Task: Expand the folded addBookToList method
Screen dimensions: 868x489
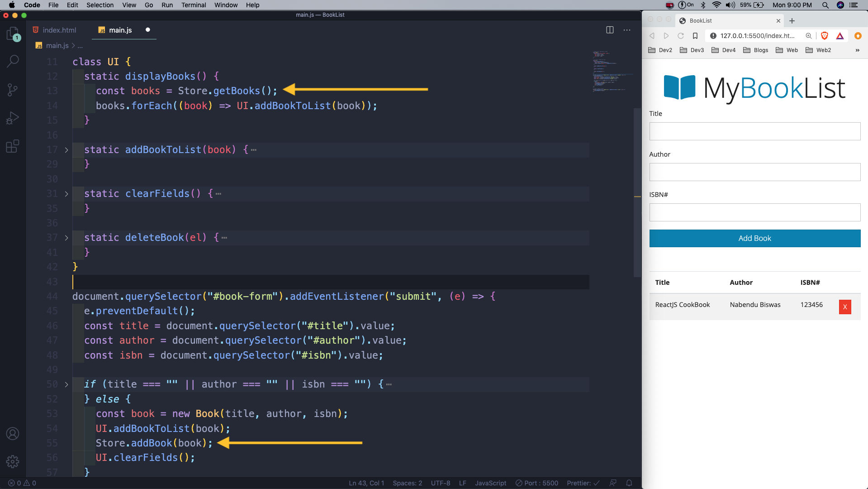Action: [x=66, y=150]
